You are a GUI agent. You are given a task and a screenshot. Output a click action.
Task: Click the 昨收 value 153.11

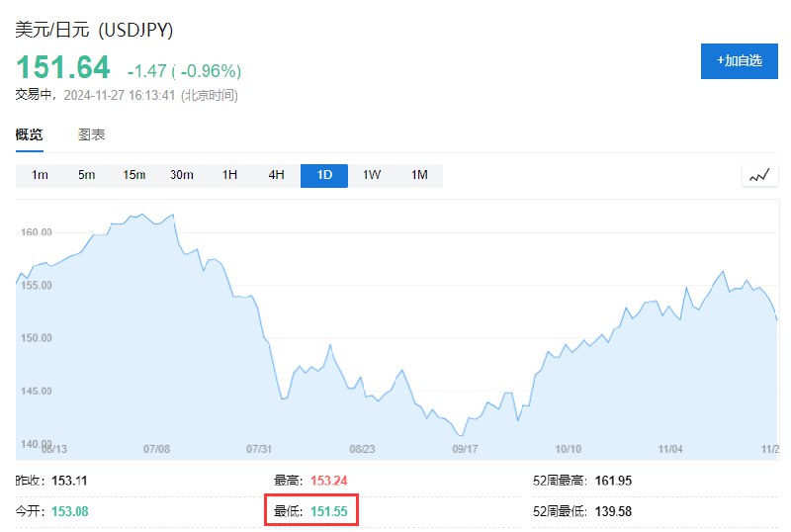(69, 481)
